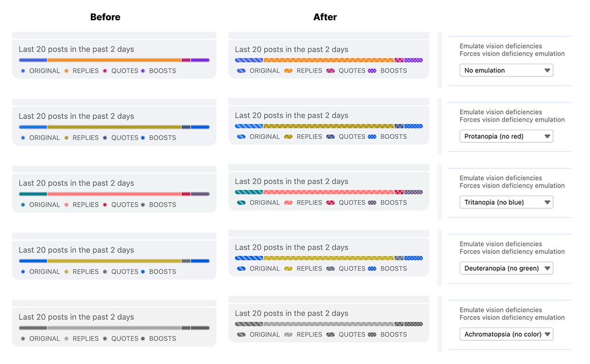
Task: Click the pink QUOTES legend pill in the first After panel
Action: pyautogui.click(x=331, y=71)
